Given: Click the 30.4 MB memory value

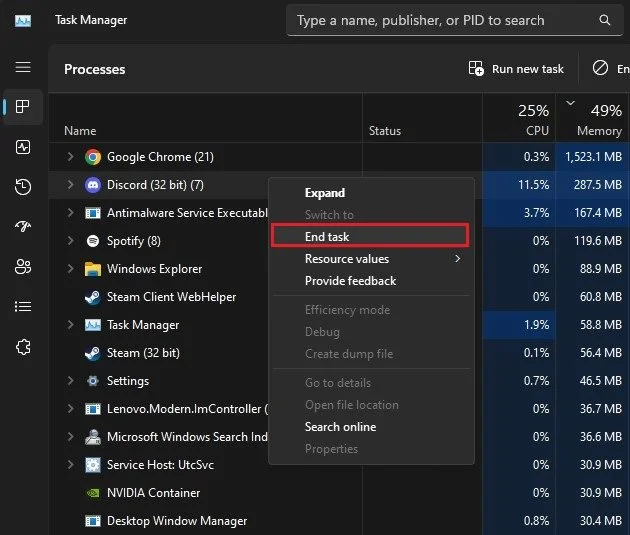Looking at the screenshot, I should pyautogui.click(x=601, y=521).
